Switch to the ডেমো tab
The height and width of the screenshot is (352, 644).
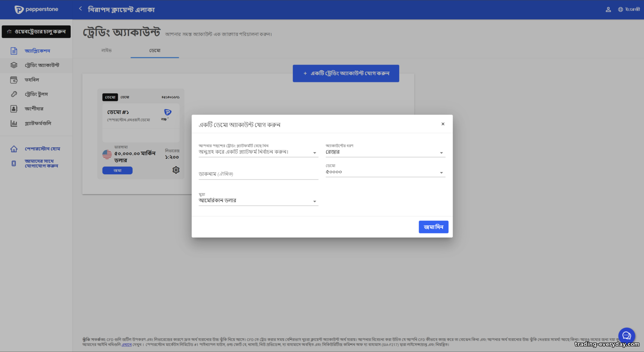(x=155, y=51)
